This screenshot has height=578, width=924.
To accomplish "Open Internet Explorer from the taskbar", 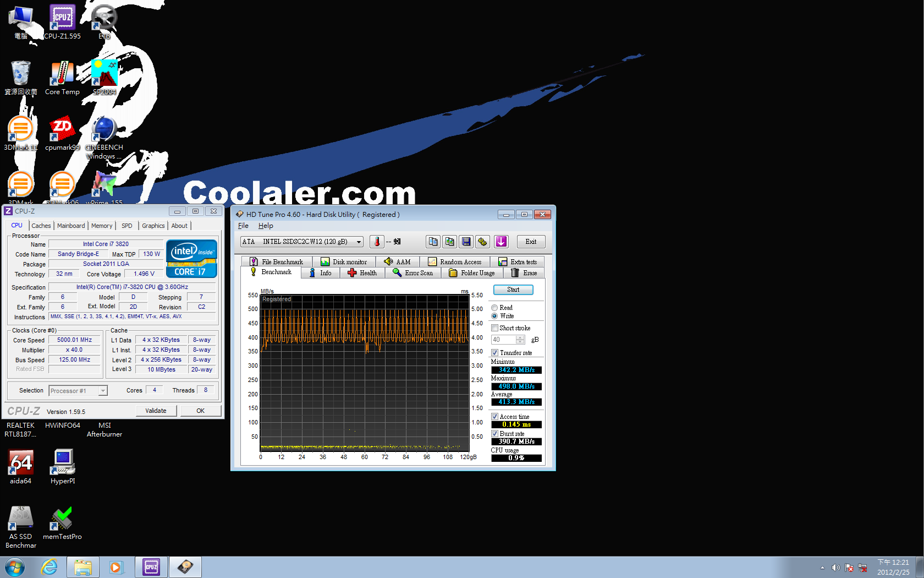I will coord(50,567).
